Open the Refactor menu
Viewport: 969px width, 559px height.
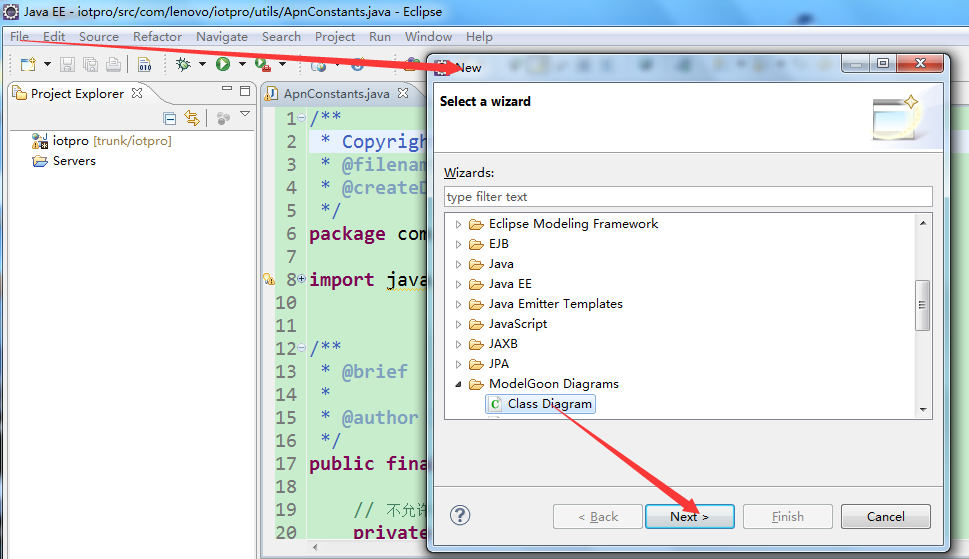pyautogui.click(x=157, y=36)
